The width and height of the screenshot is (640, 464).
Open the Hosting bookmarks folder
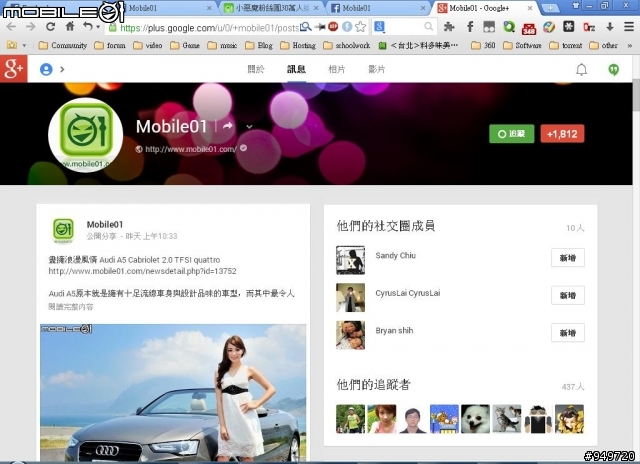[x=298, y=45]
